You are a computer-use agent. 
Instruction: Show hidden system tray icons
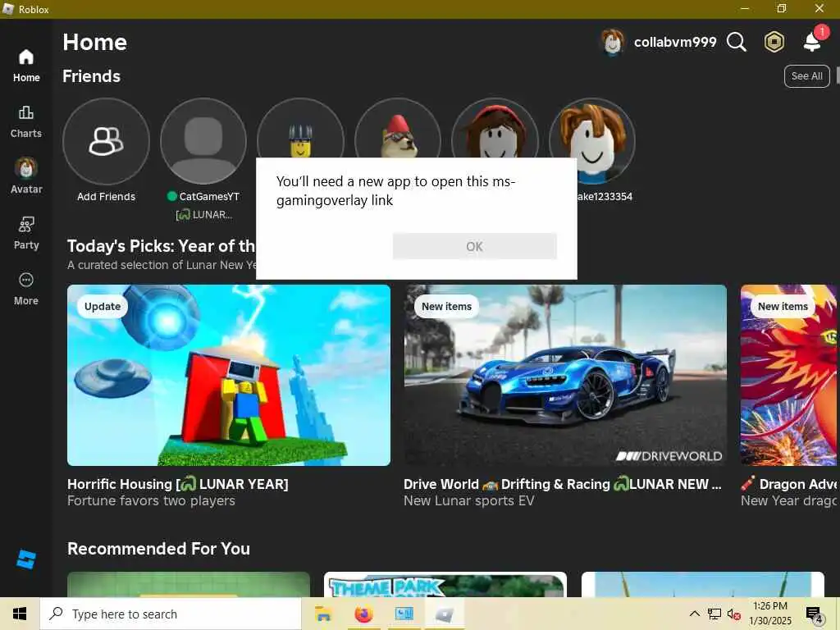click(x=694, y=614)
